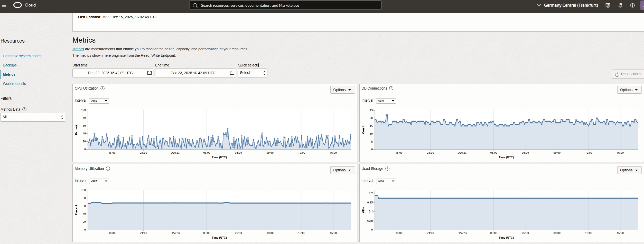Screen dimensions: 644x244
Task: Go to Database system nodes
Action: (x=22, y=56)
